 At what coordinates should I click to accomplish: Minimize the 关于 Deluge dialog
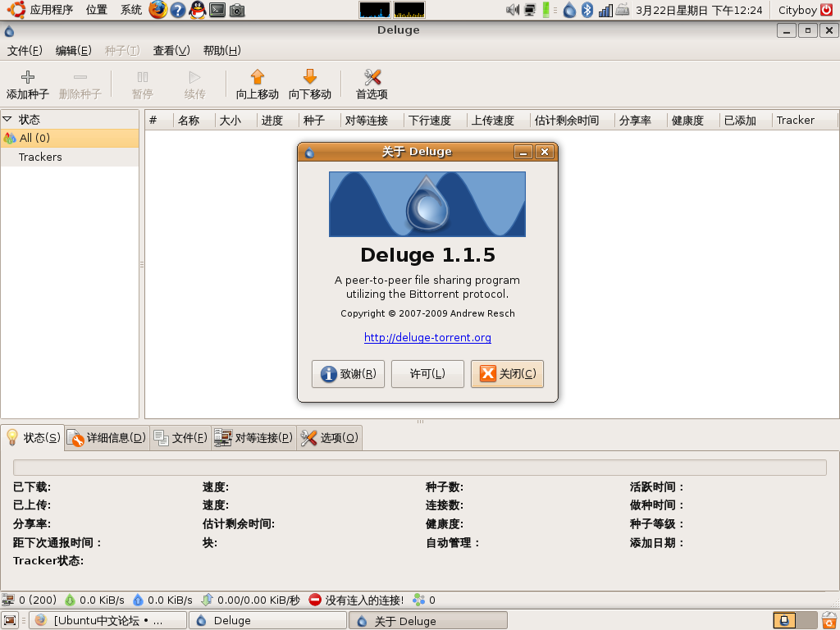click(x=523, y=152)
